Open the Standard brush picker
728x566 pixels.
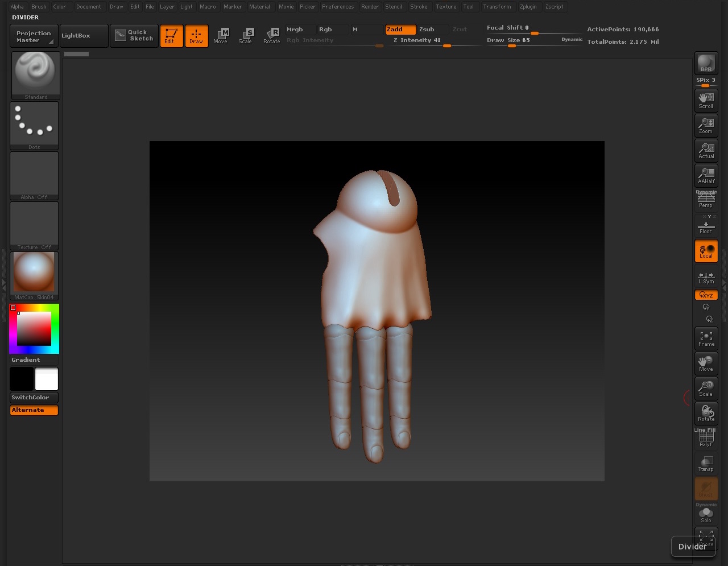pos(35,75)
